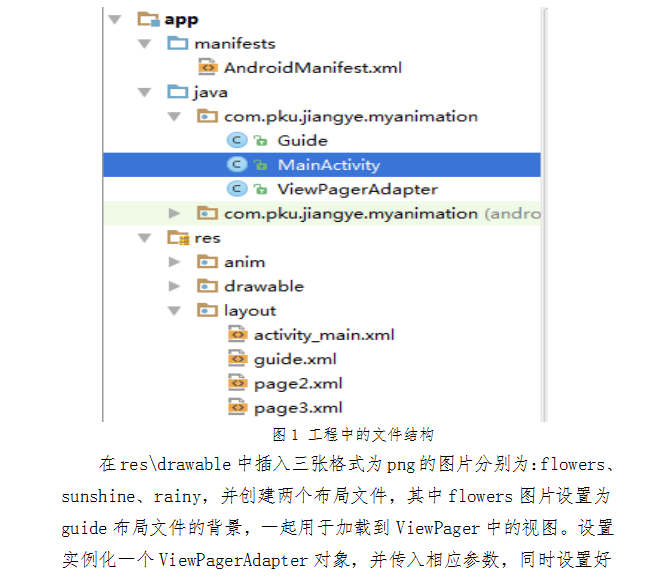Screen dimensions: 658x577
Task: Click the res folder icon
Action: pos(178,238)
